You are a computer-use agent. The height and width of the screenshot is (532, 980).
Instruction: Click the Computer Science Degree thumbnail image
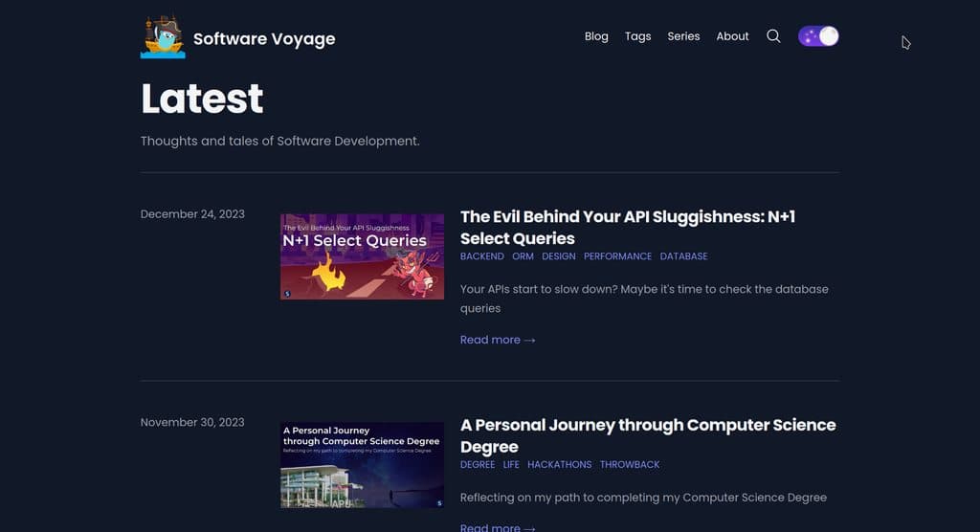point(362,465)
